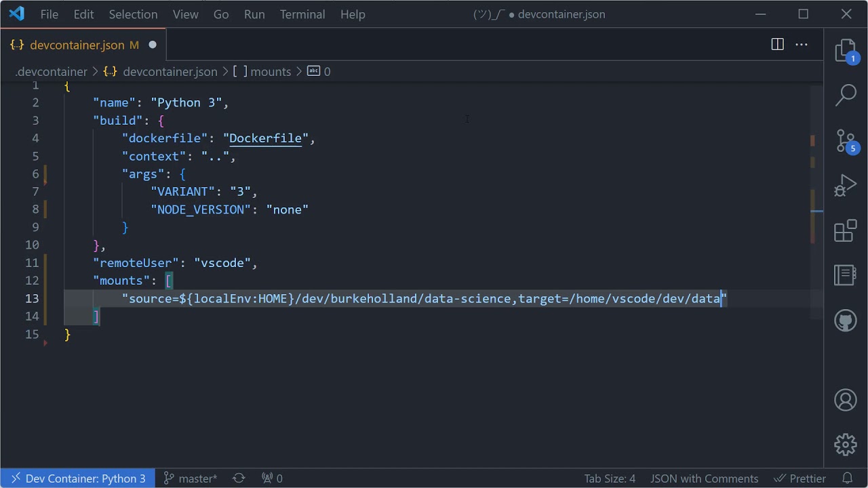Click the "build" key on line 3
The image size is (868, 488).
[118, 121]
